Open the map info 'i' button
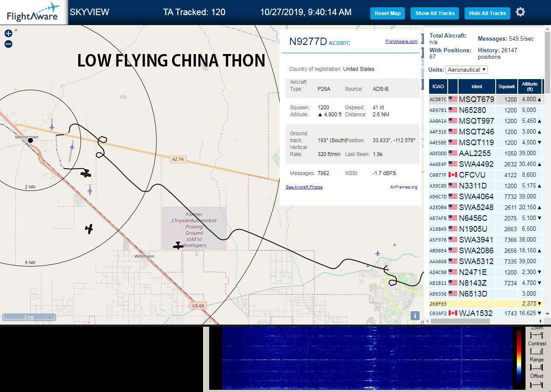The image size is (551, 392). click(x=415, y=316)
